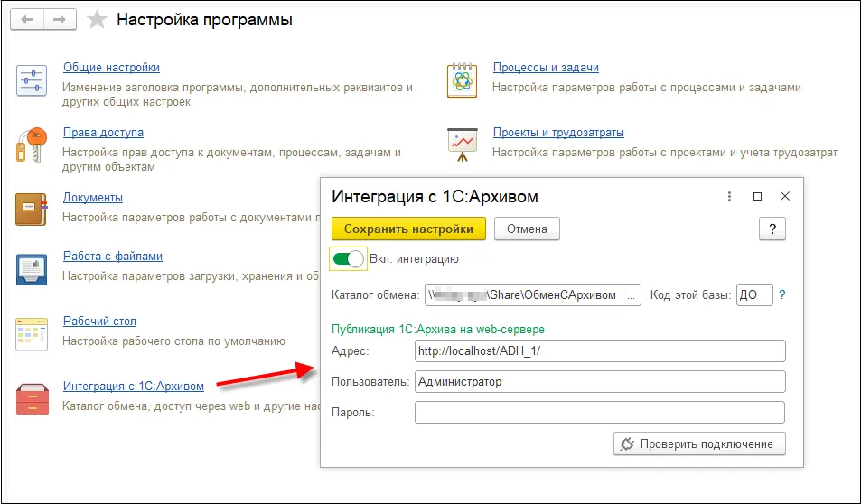Browse exchange folder with ellipsis button
Screen dimensions: 861x504
(632, 294)
